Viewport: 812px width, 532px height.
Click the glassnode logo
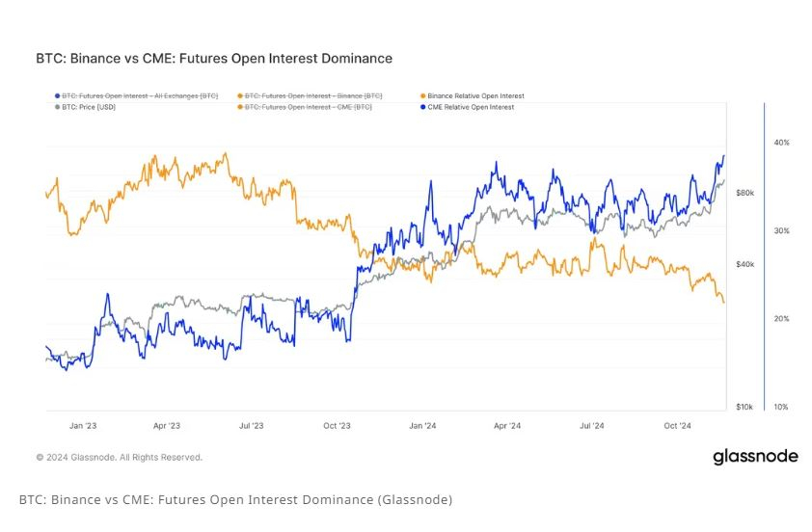(x=755, y=456)
